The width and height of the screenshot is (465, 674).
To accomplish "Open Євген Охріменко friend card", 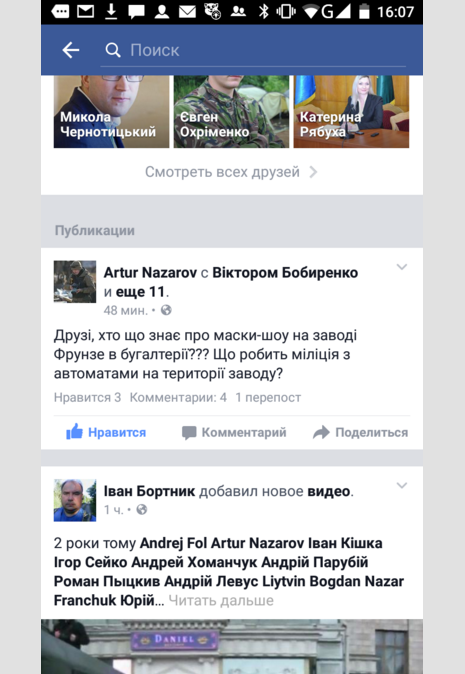I will click(231, 112).
